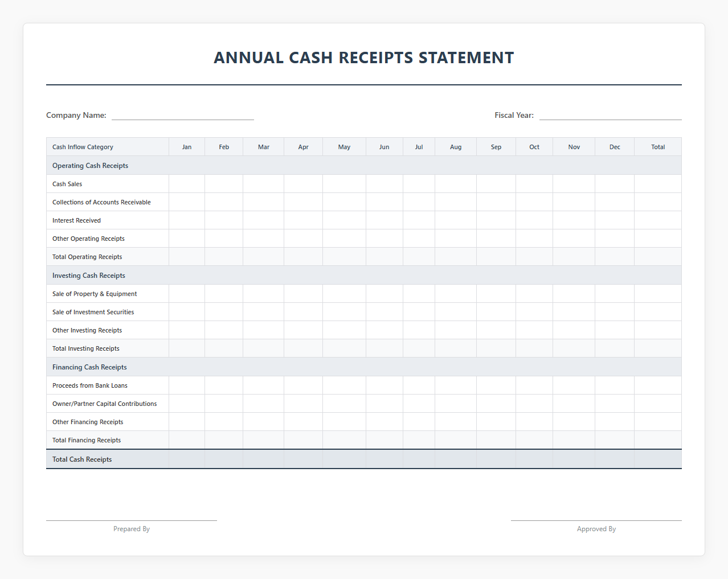Click Sale of Investment Securities label
Image resolution: width=728 pixels, height=579 pixels.
pyautogui.click(x=93, y=312)
